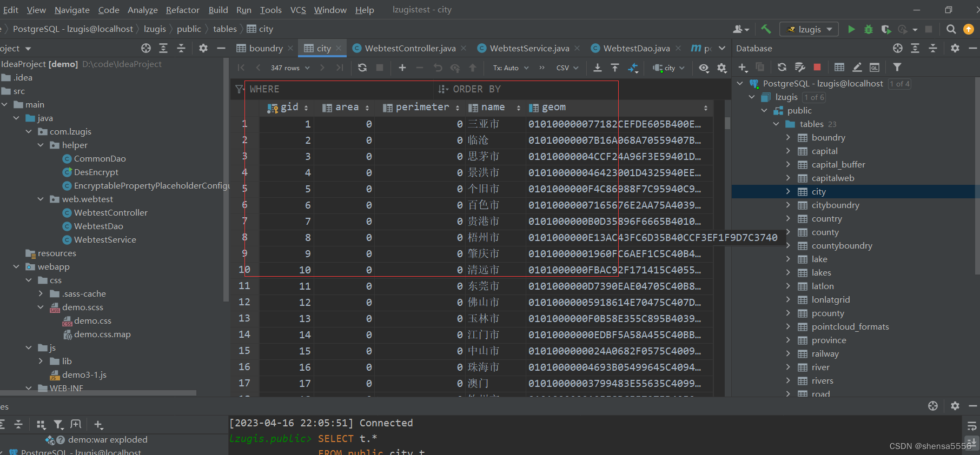Screen dimensions: 980x455
Task: Sort by the gid column header
Action: tap(288, 107)
